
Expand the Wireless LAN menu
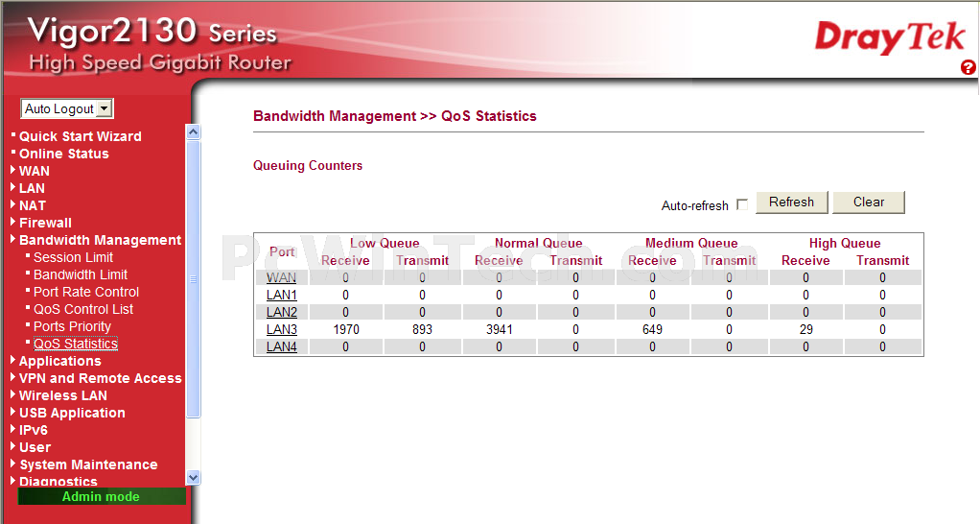(62, 395)
